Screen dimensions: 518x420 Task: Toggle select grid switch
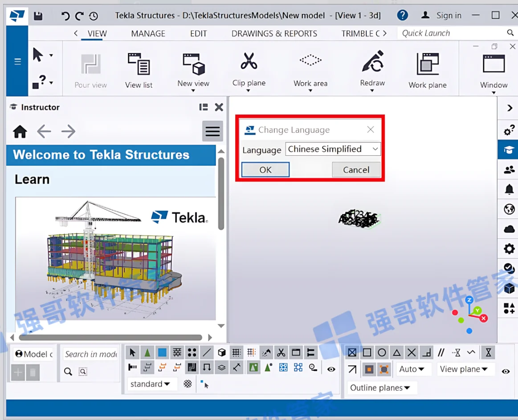236,353
